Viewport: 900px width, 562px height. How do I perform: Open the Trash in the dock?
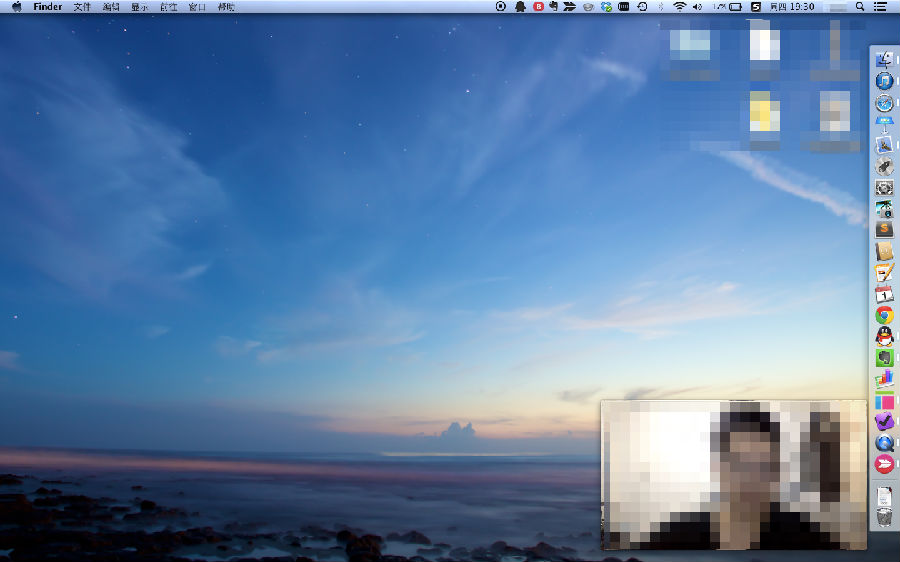(884, 517)
